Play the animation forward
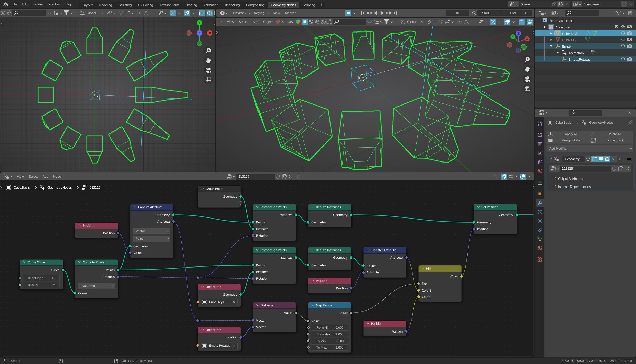 [382, 13]
